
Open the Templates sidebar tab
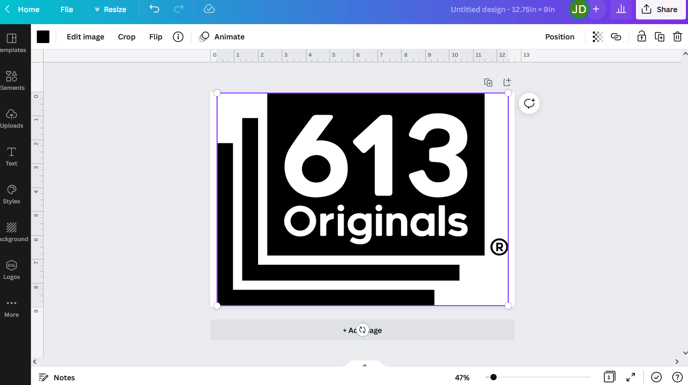coord(11,43)
